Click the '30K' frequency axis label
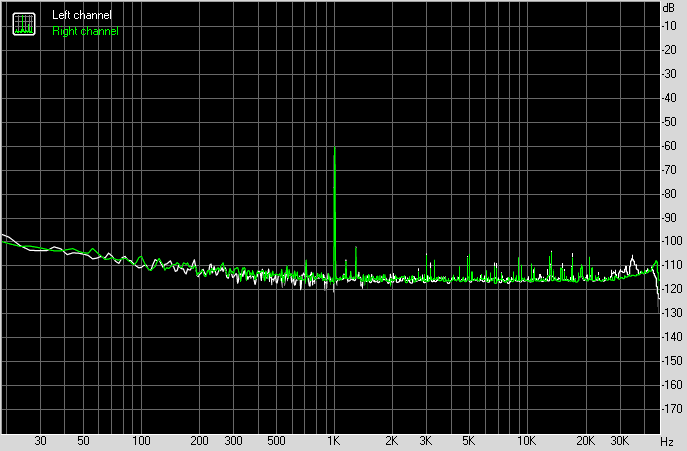The height and width of the screenshot is (451, 687). [620, 441]
